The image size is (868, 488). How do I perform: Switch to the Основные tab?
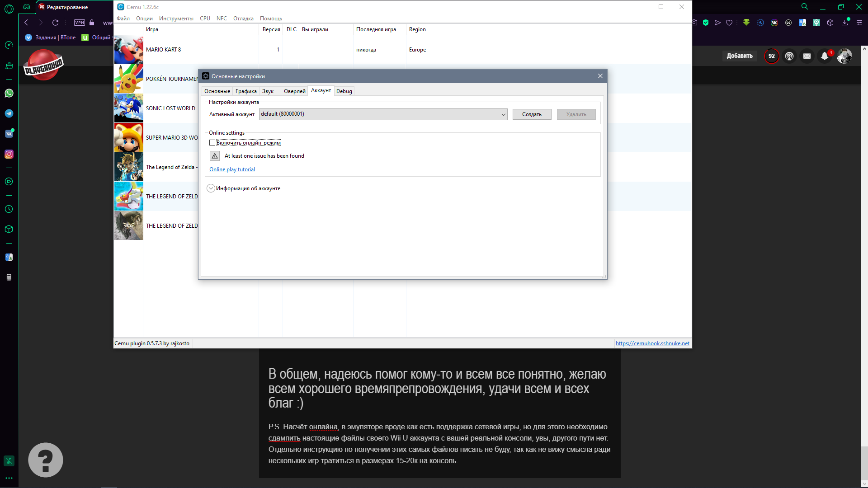coord(217,91)
